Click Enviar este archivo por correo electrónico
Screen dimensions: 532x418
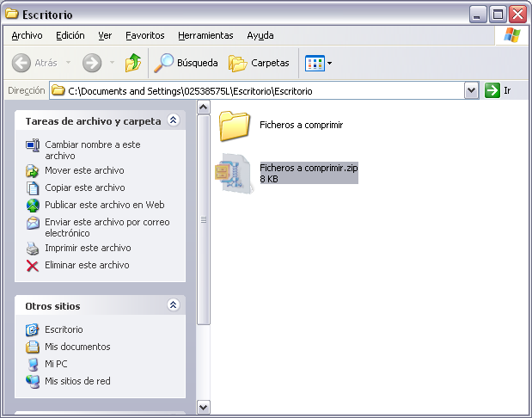[107, 228]
